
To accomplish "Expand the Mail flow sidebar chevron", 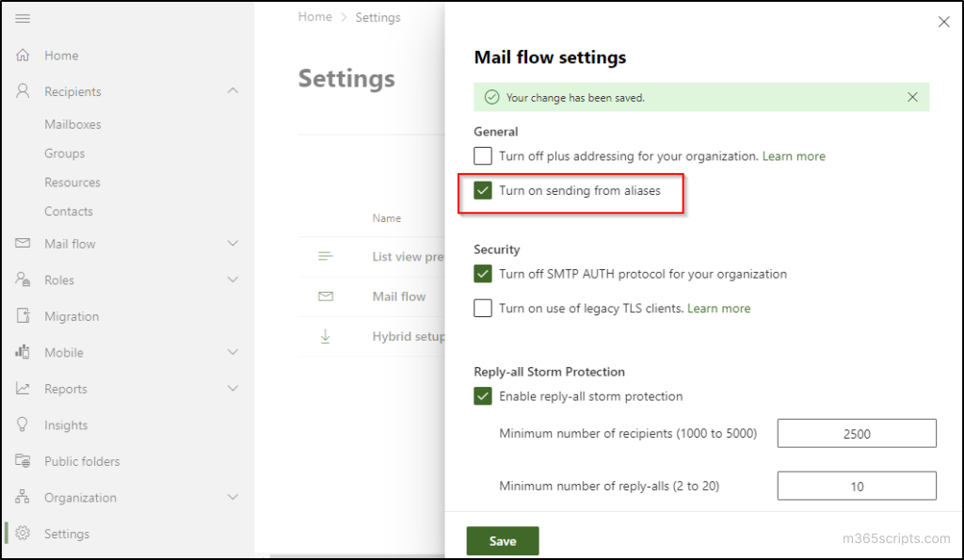I will pos(233,244).
